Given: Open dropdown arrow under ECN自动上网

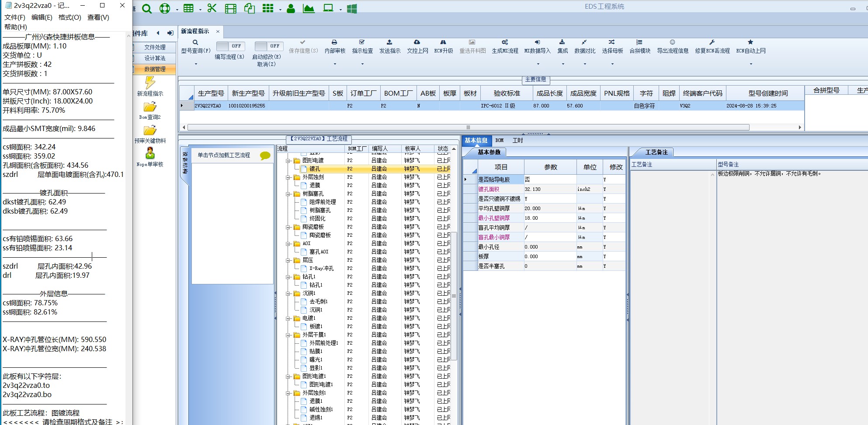Looking at the screenshot, I should point(751,64).
